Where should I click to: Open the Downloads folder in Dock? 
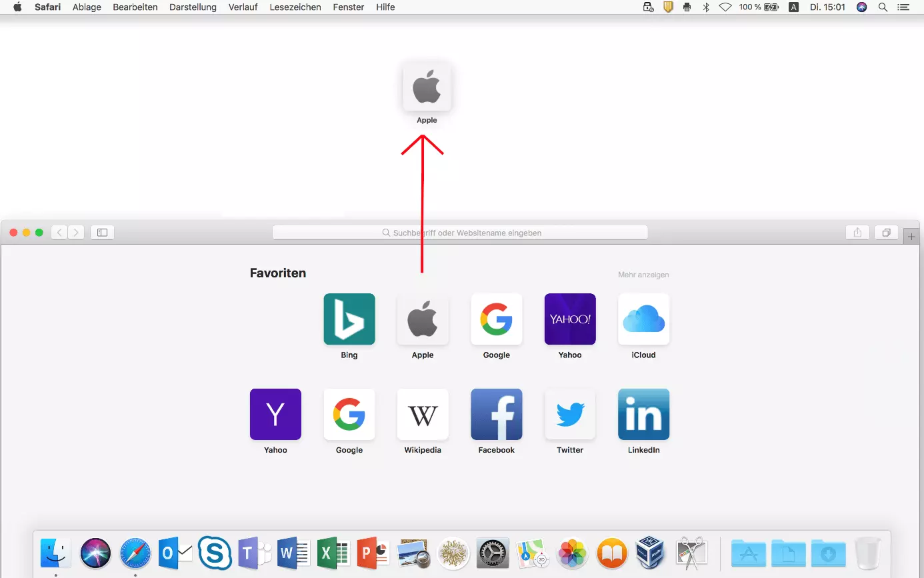click(x=829, y=553)
